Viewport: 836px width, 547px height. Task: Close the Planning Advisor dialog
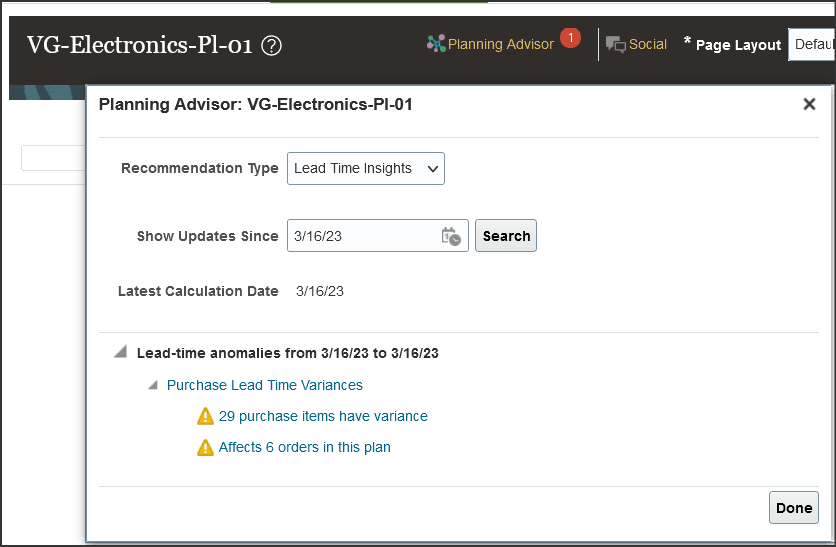809,104
